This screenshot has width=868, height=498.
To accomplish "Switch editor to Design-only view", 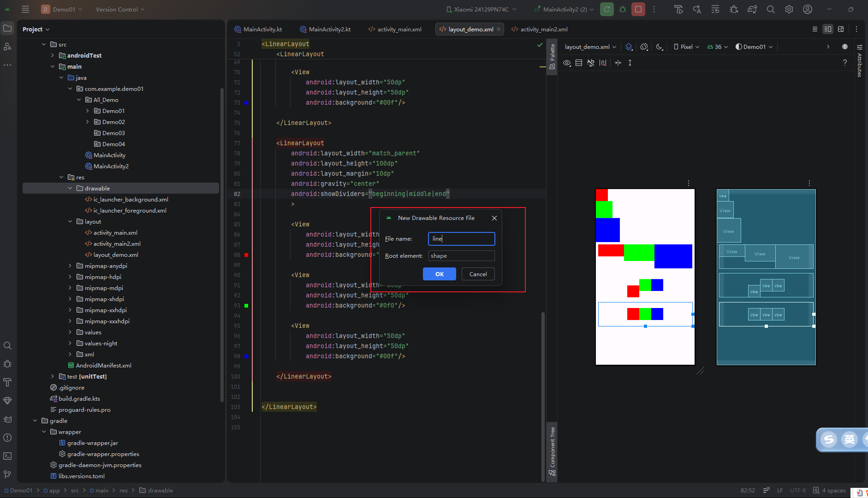I will click(x=841, y=29).
